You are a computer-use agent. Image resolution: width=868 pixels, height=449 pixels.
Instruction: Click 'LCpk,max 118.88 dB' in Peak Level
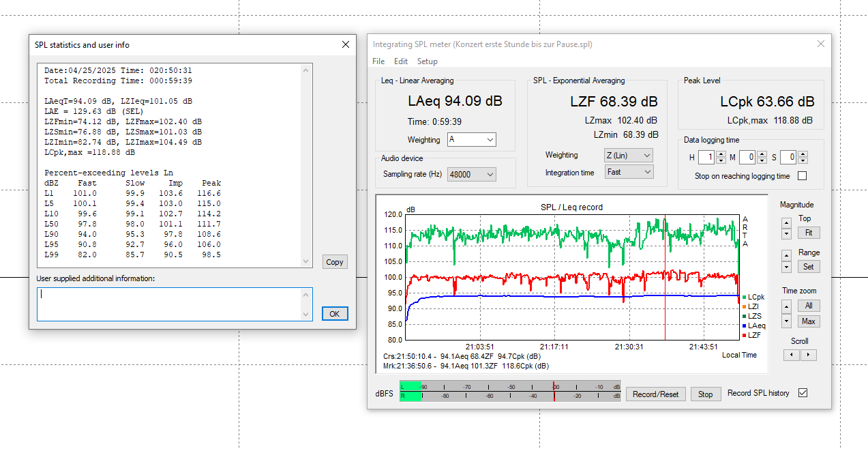pos(770,120)
